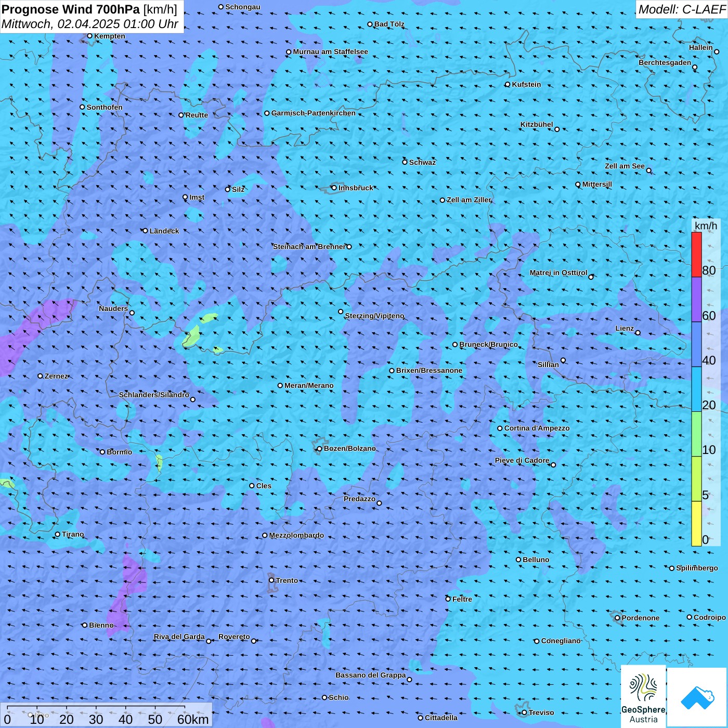
Task: Click the Tirano location dot
Action: pos(58,534)
